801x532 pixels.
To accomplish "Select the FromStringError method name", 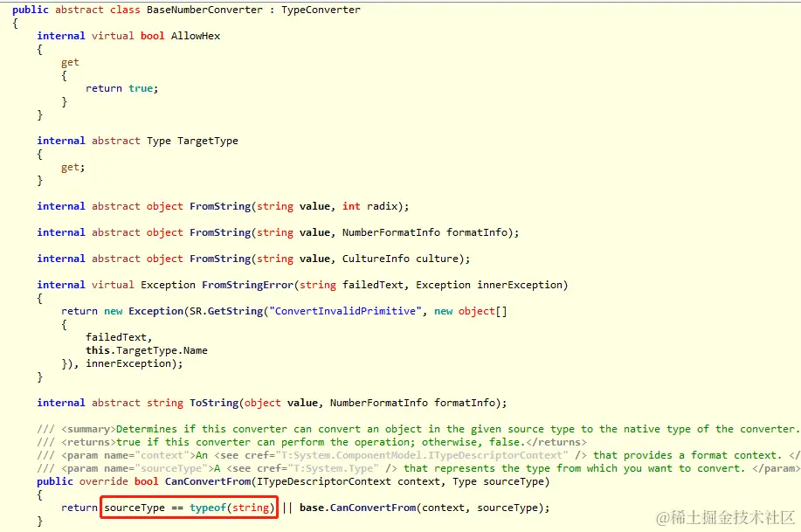I will tap(247, 285).
